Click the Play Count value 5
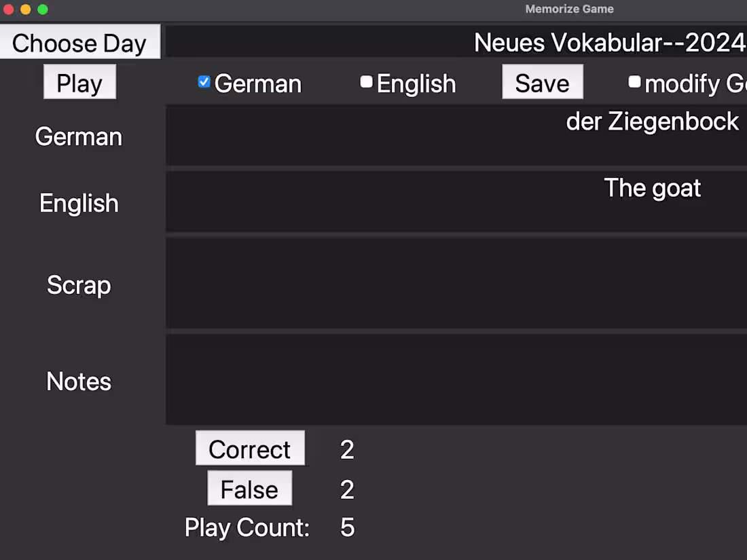747x560 pixels. (347, 527)
